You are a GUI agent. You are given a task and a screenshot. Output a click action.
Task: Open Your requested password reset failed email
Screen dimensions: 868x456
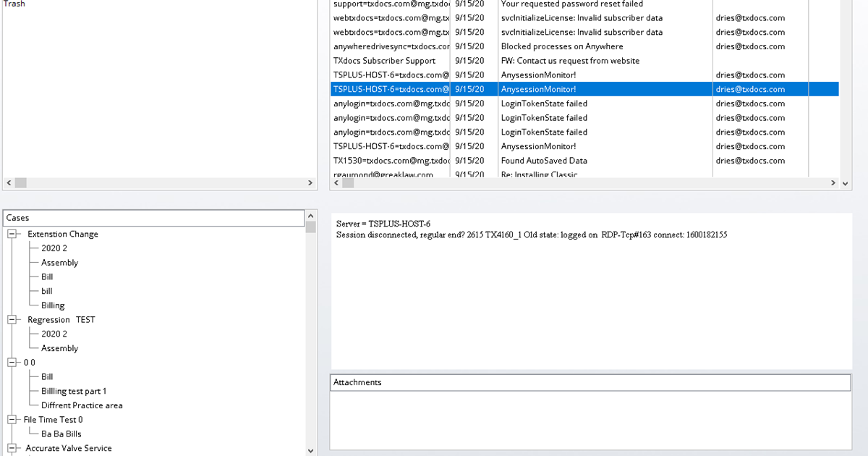tap(571, 4)
